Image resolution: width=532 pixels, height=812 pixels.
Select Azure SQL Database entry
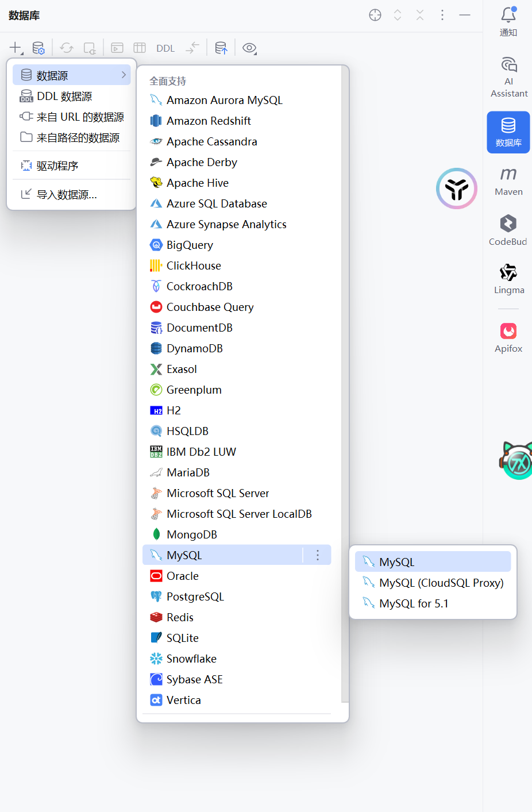pyautogui.click(x=237, y=203)
